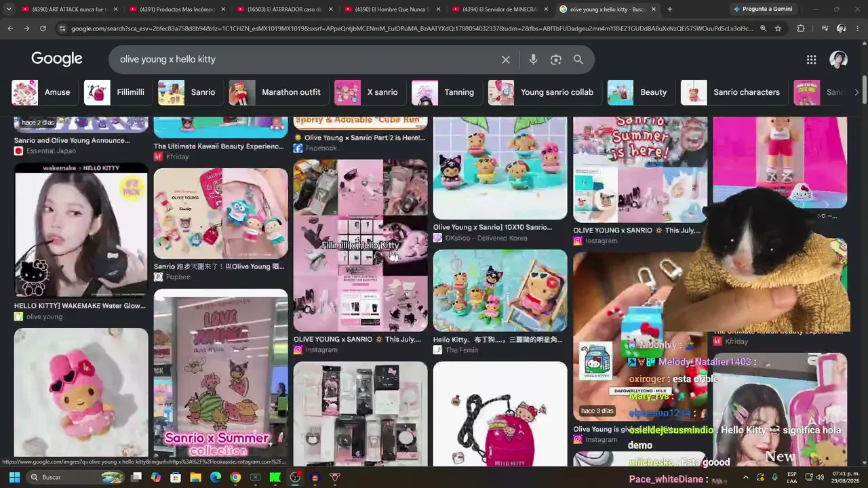Open The Femin Hello Kitty caption link
868x488 pixels.
498,340
